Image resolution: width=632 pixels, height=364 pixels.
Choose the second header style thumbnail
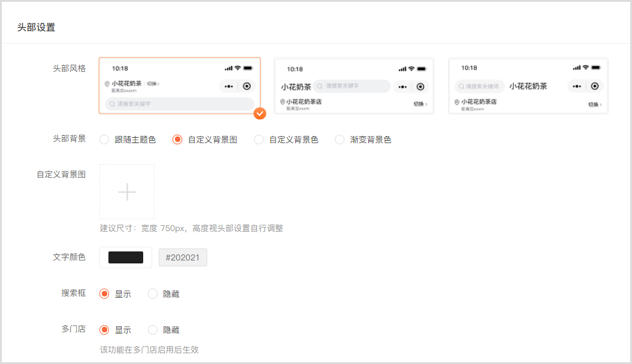pos(353,86)
